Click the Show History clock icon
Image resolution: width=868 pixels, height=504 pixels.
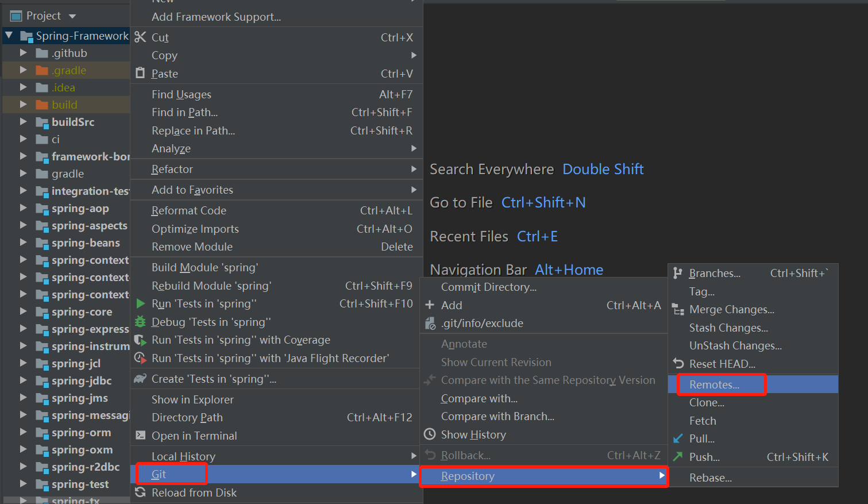(x=430, y=434)
